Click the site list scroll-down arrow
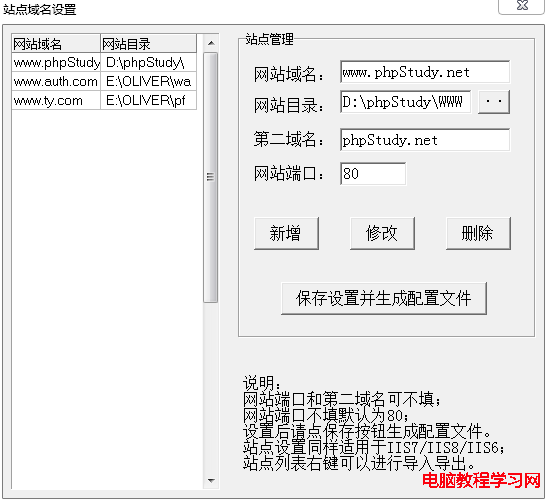Screen dimensions: 547x501 (211, 480)
